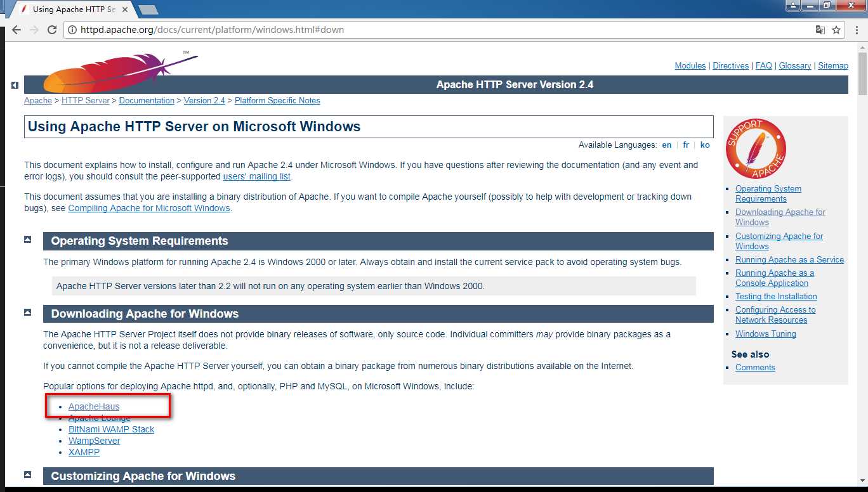Bookmark this page with the star icon
868x492 pixels.
[x=836, y=30]
